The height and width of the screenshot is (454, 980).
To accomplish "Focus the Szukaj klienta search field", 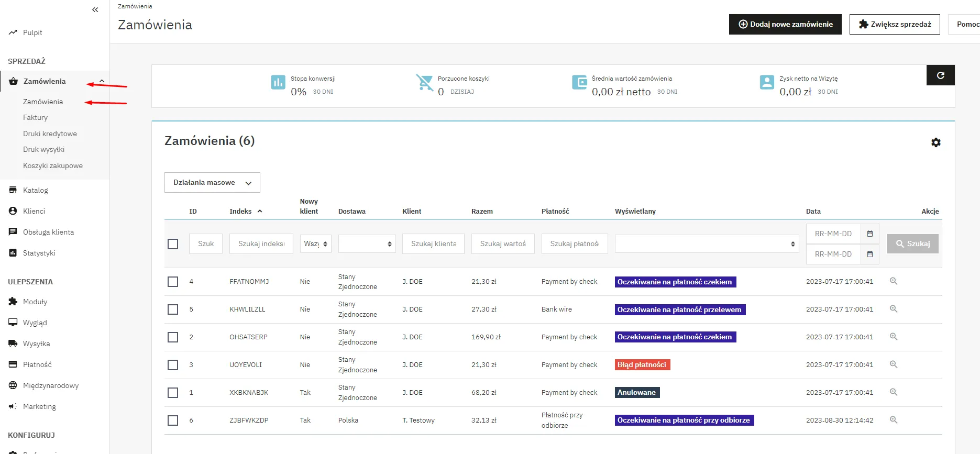I will (x=433, y=244).
